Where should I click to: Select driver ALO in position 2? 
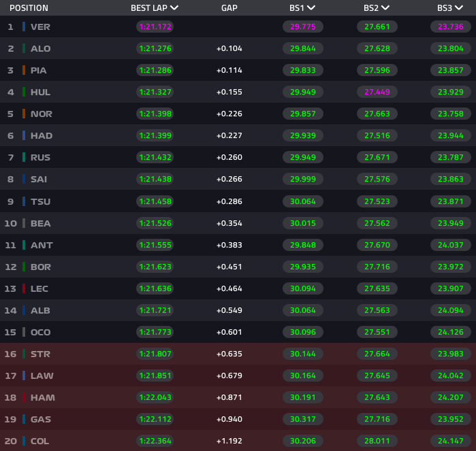tap(40, 48)
